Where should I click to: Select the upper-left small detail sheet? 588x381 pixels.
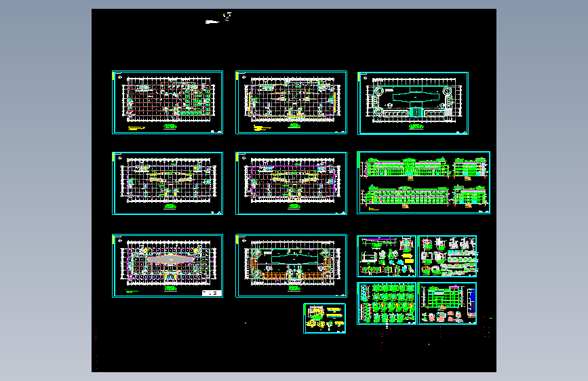pos(387,256)
